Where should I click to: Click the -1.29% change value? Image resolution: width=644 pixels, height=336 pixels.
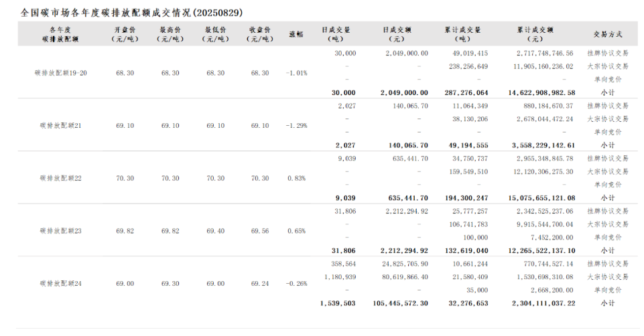tap(296, 126)
